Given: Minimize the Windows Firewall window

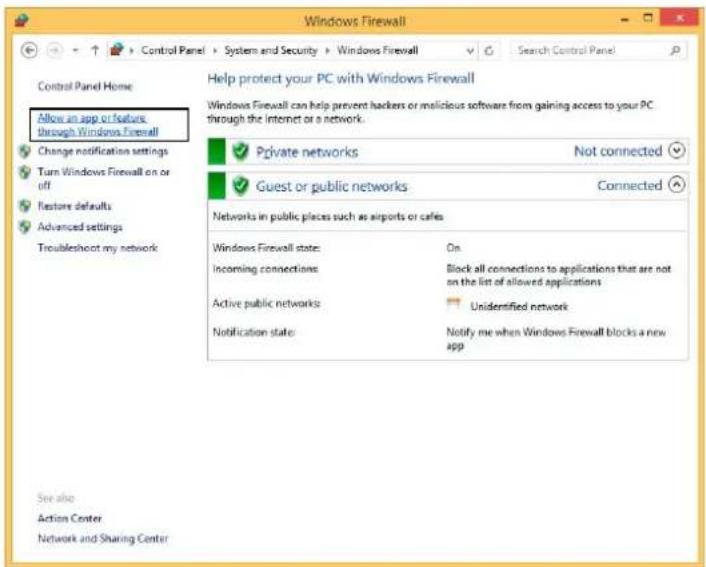Looking at the screenshot, I should tap(625, 19).
